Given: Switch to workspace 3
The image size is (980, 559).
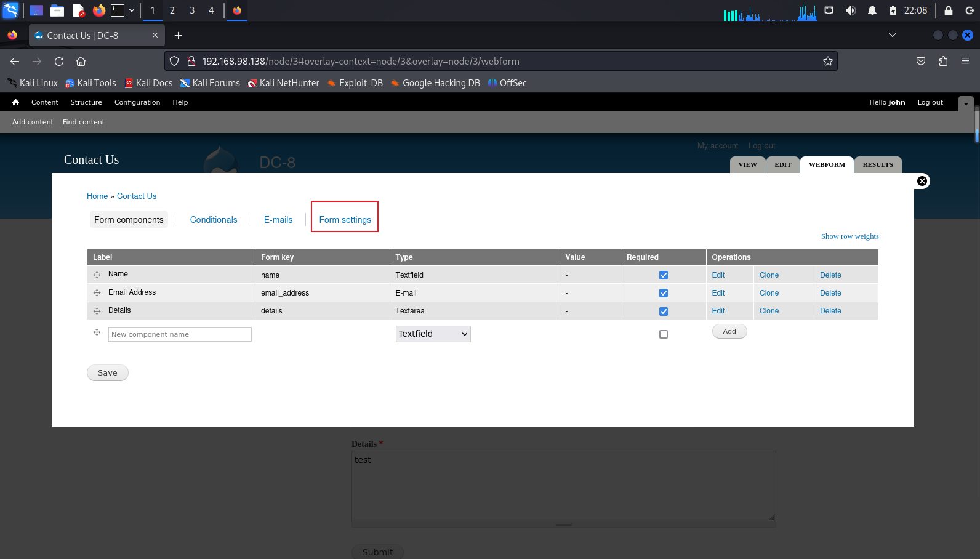Looking at the screenshot, I should pyautogui.click(x=192, y=10).
